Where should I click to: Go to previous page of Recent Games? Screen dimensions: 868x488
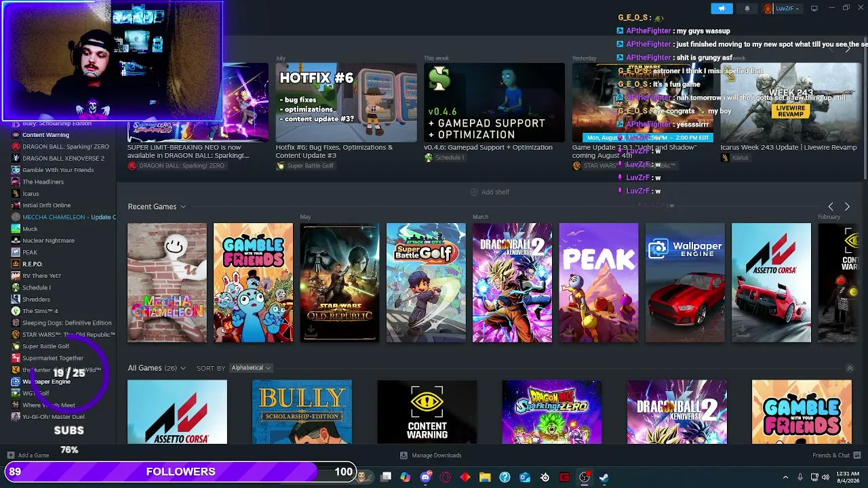831,206
